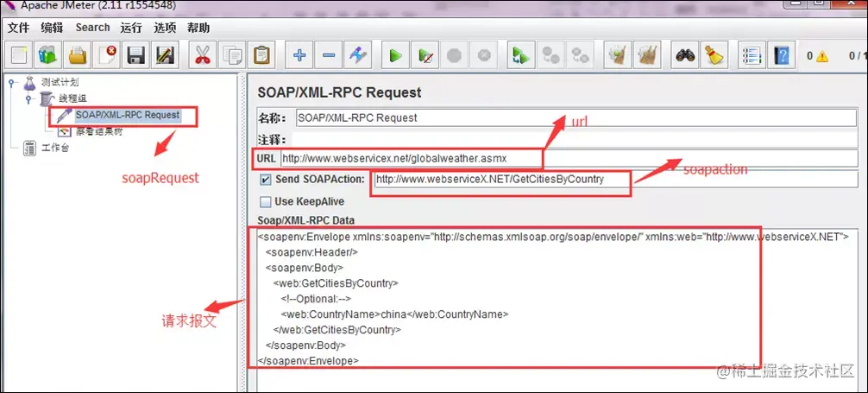Click the Remote Shutdown All icon
The image size is (868, 393).
(580, 55)
